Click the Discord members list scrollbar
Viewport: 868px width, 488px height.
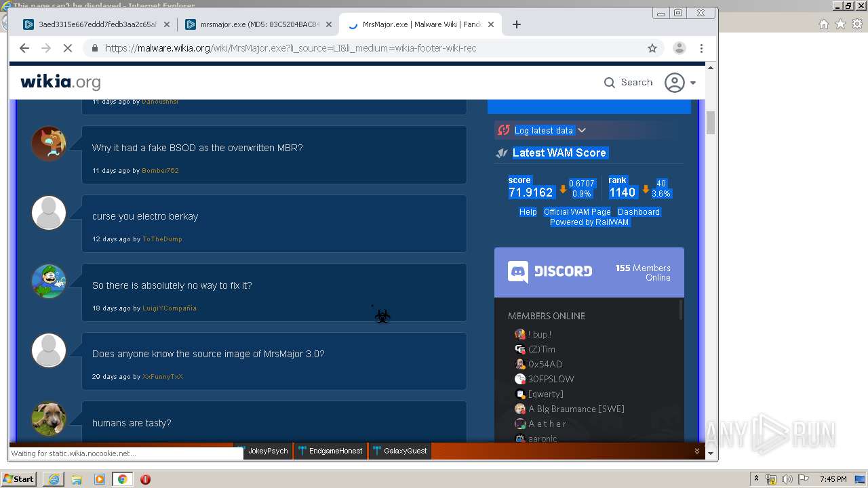[x=680, y=310]
